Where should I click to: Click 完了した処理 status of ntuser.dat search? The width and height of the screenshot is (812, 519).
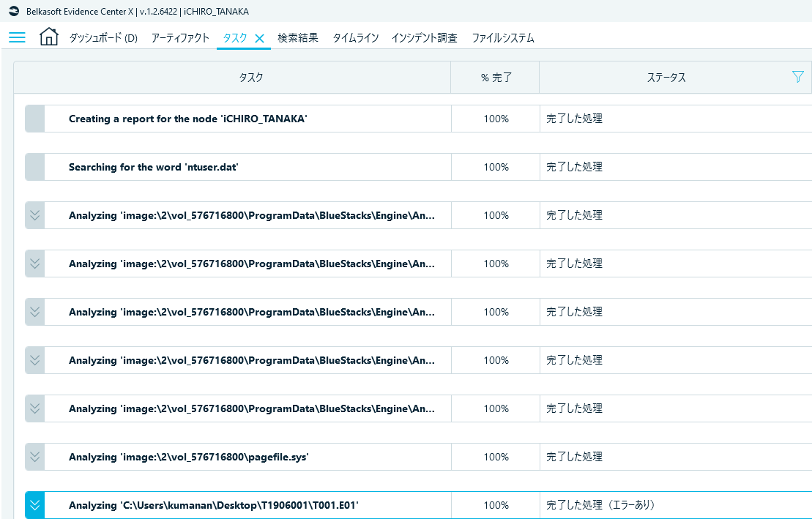point(574,167)
